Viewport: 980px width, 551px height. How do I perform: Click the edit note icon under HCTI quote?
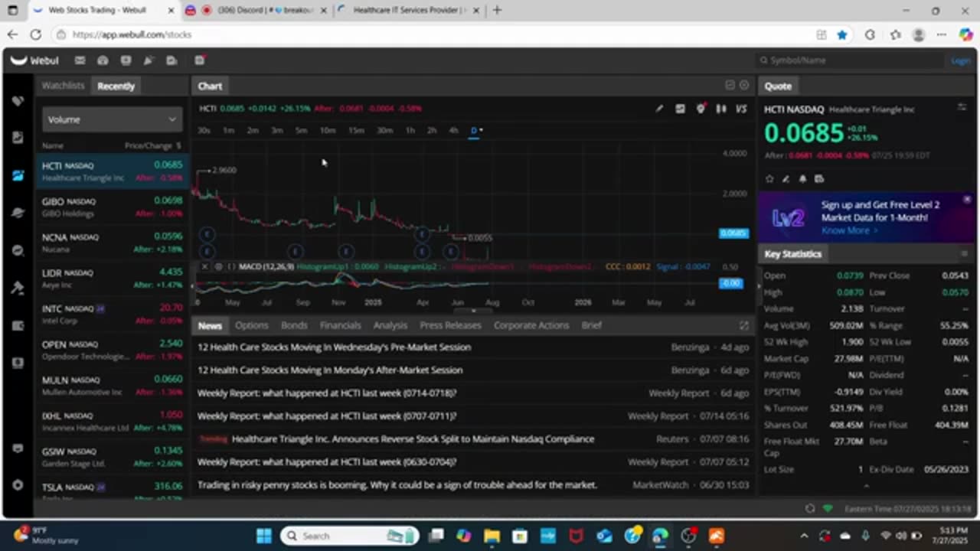786,179
